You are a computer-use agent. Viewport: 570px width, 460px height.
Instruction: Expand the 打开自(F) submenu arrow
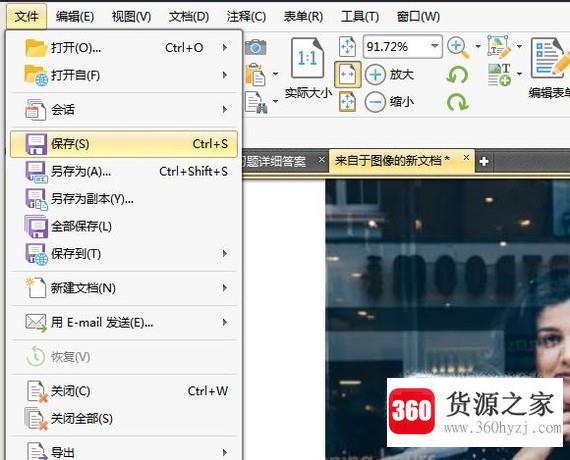click(225, 75)
